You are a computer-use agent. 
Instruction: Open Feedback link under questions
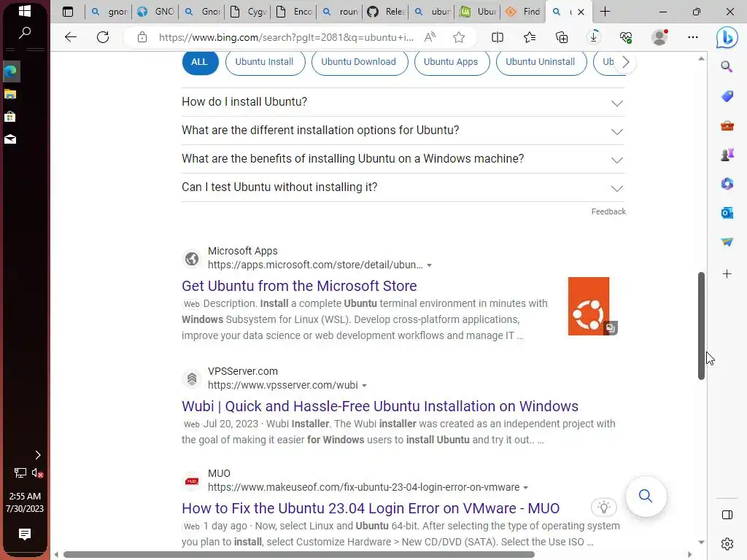point(608,211)
